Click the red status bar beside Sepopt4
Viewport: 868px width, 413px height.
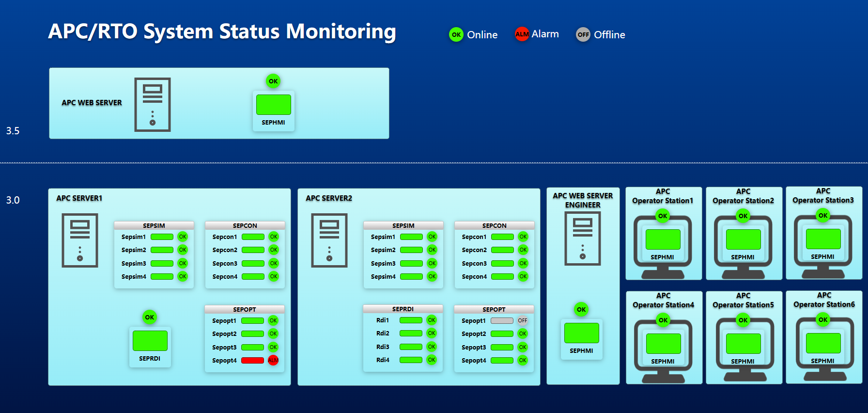252,360
